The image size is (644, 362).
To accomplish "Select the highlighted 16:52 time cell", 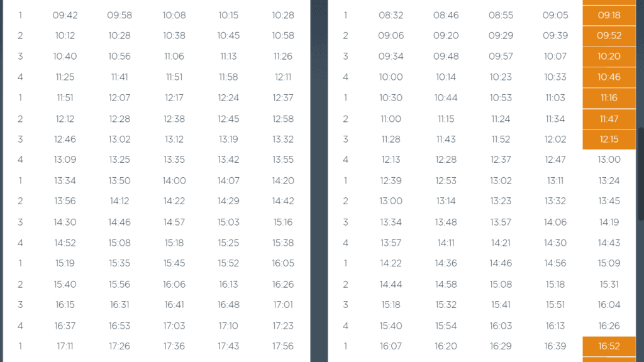I will pyautogui.click(x=609, y=346).
